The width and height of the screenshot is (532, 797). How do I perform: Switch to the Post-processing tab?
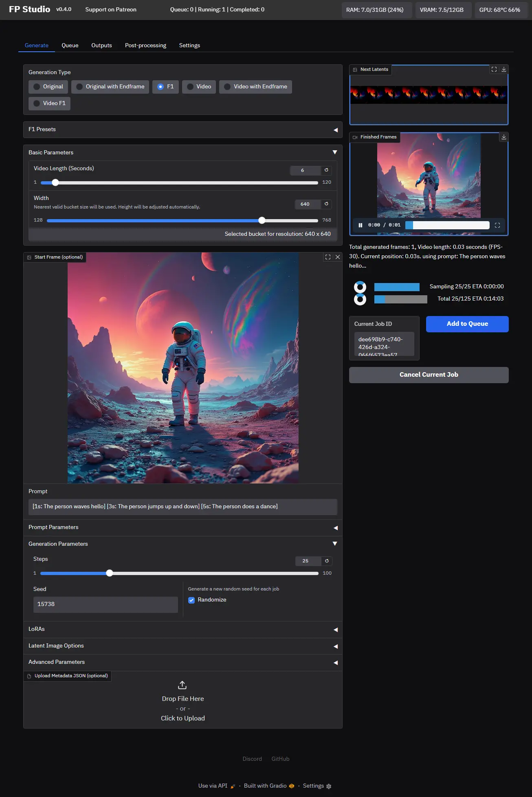click(x=145, y=45)
